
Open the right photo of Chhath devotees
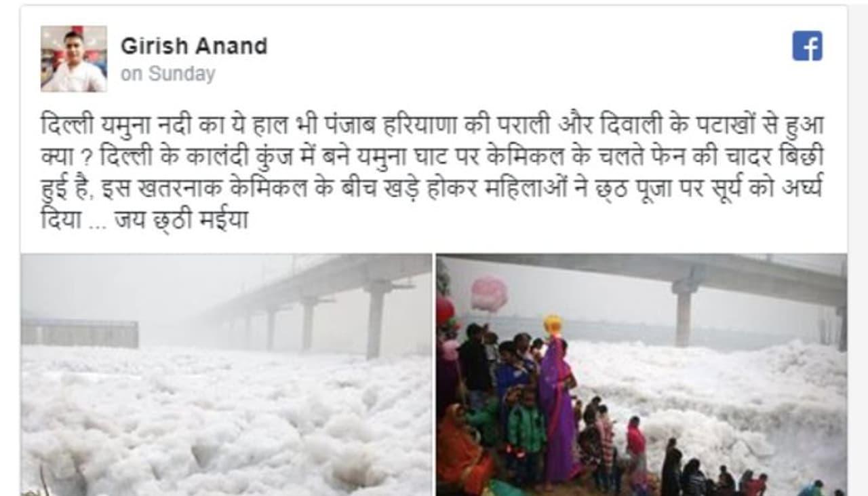click(642, 375)
